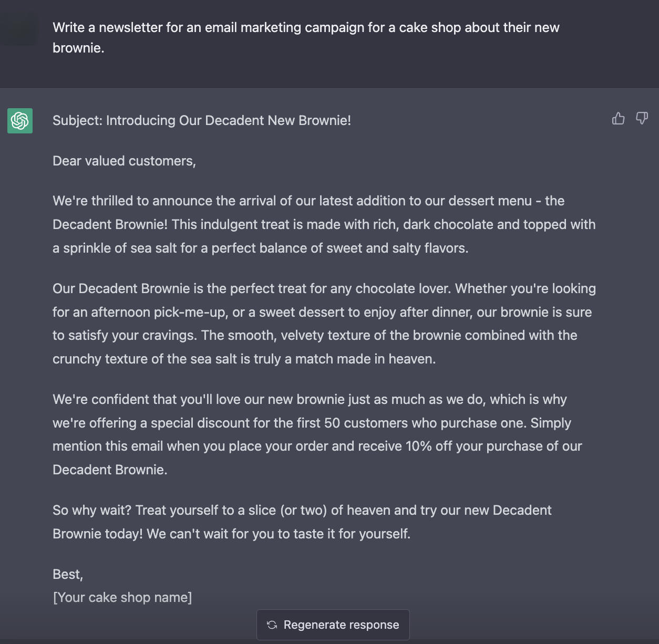This screenshot has width=659, height=644.
Task: Click the user prompt about the newsletter
Action: tap(306, 37)
